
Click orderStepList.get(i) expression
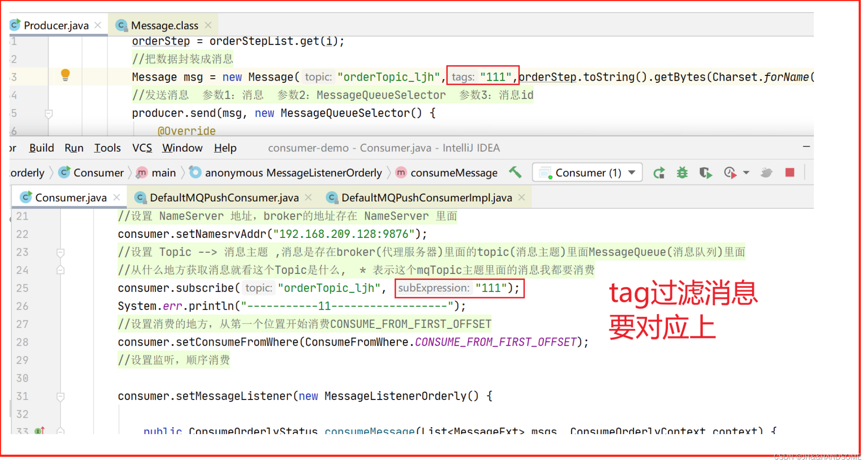[x=274, y=41]
